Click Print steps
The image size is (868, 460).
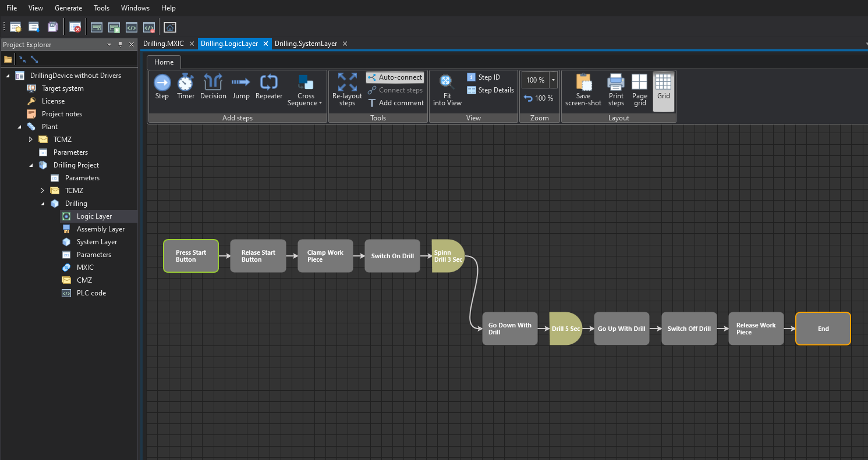[616, 90]
